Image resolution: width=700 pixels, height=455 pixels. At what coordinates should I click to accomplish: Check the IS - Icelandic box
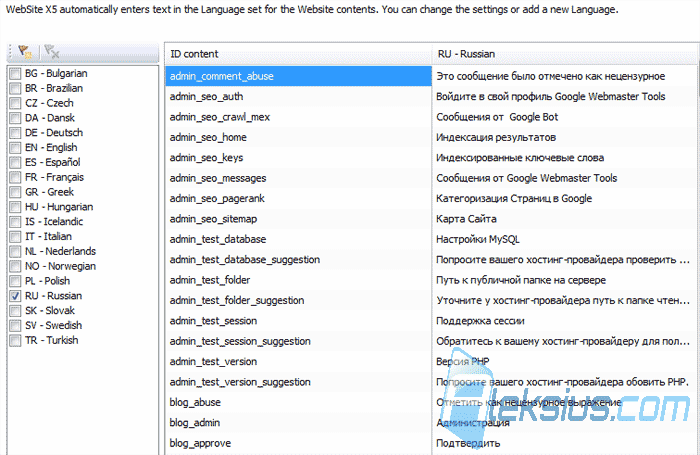tap(15, 222)
